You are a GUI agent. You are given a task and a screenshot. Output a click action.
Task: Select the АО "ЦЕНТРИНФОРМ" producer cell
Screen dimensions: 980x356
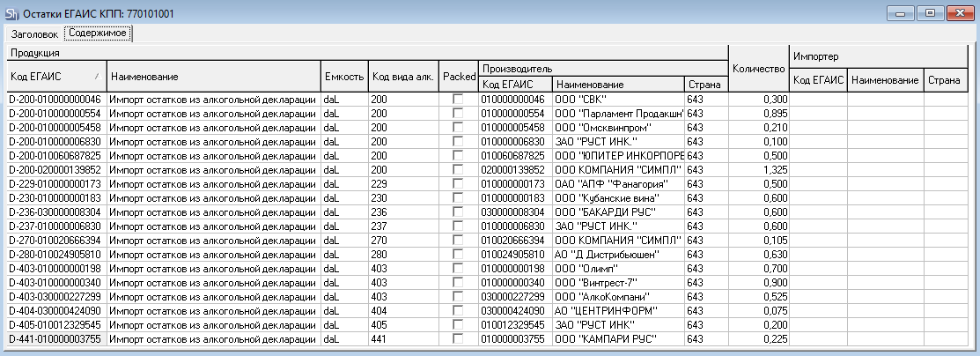[x=618, y=311]
